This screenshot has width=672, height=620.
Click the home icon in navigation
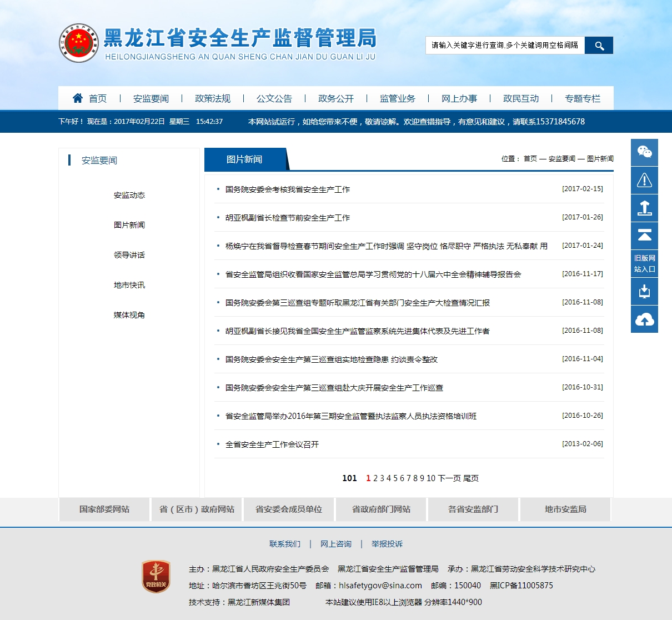[x=78, y=98]
